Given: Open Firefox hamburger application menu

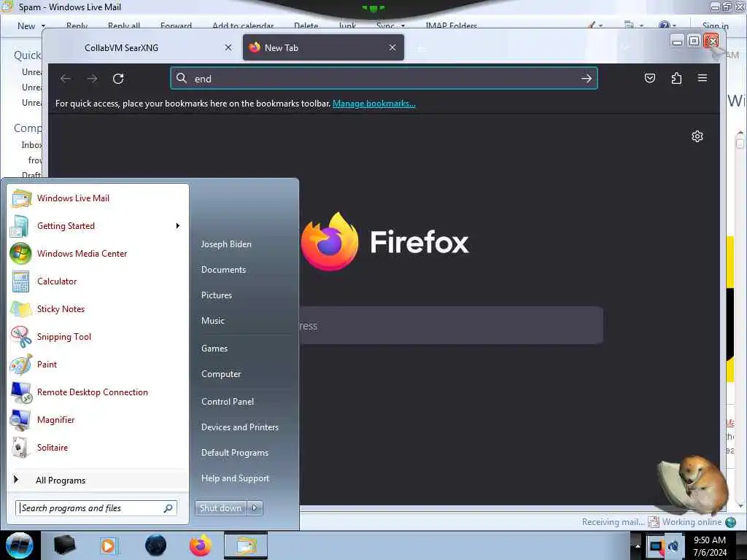Looking at the screenshot, I should (x=703, y=78).
